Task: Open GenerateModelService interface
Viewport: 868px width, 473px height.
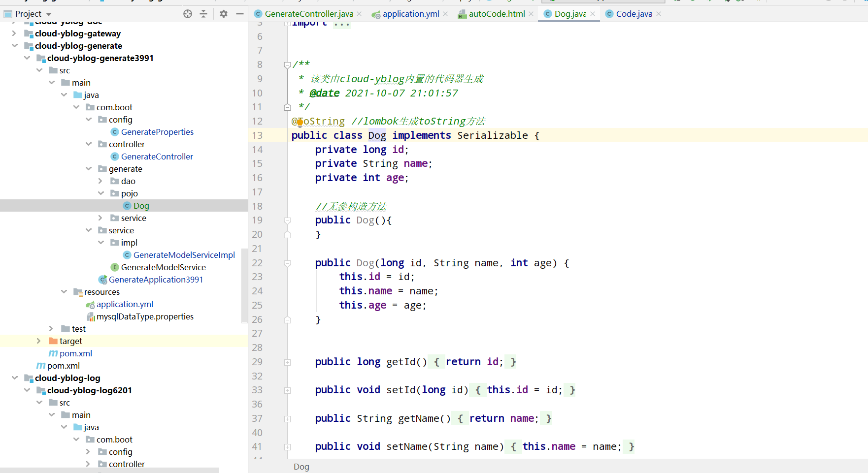Action: [163, 267]
